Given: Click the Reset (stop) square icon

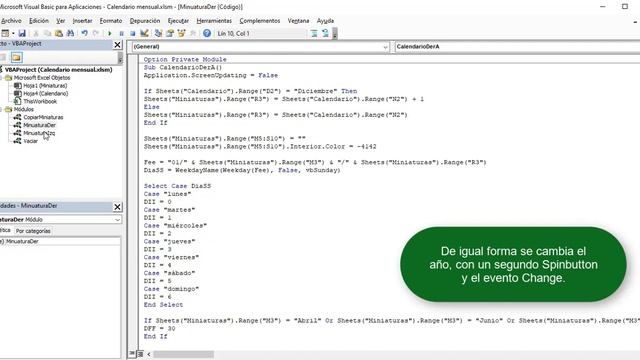Looking at the screenshot, I should [133, 33].
